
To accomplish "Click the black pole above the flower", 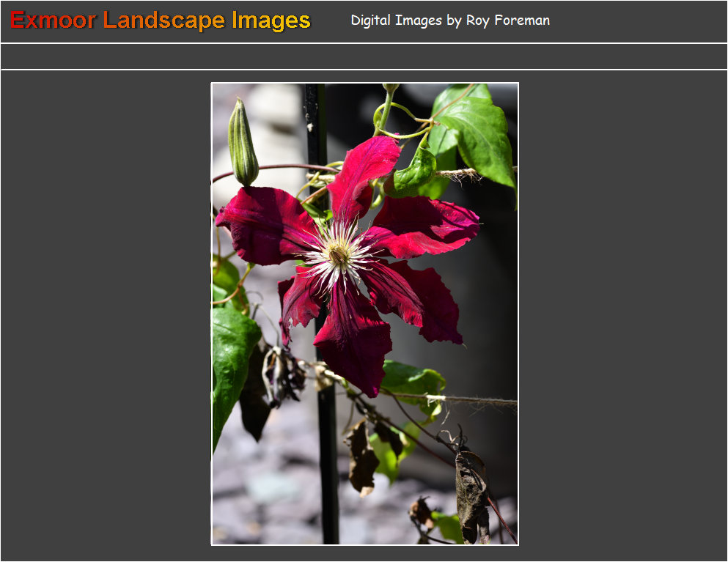I will (315, 125).
